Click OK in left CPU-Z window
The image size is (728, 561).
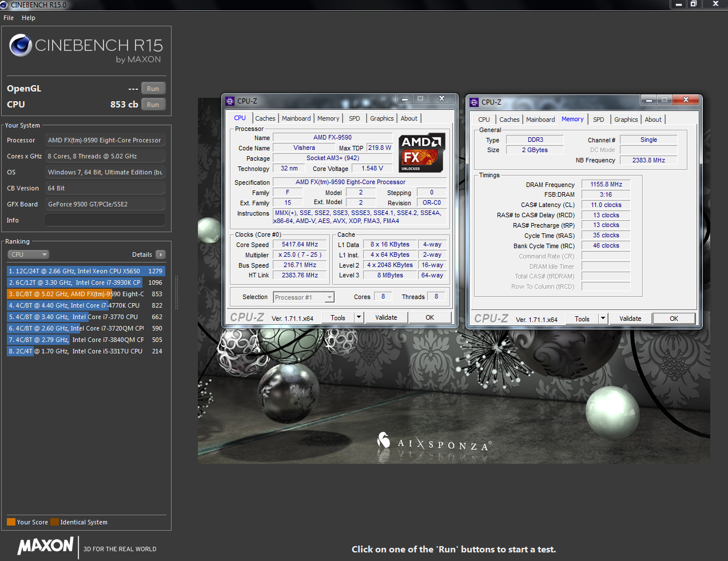tap(430, 317)
